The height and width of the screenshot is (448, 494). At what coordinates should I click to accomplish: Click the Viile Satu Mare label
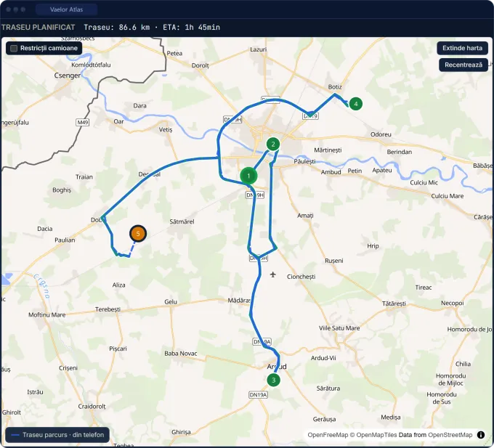click(x=339, y=328)
